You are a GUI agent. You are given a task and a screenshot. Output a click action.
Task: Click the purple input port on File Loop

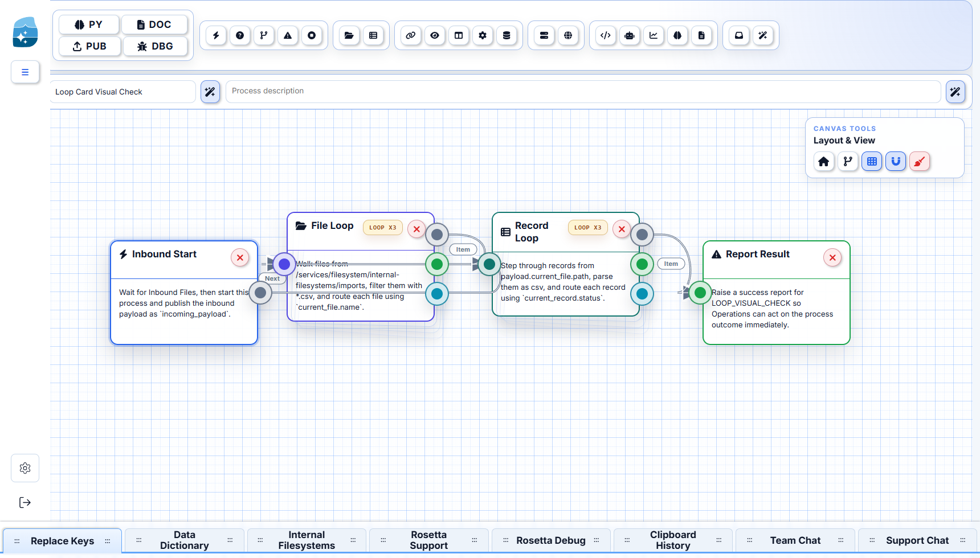[x=284, y=264]
